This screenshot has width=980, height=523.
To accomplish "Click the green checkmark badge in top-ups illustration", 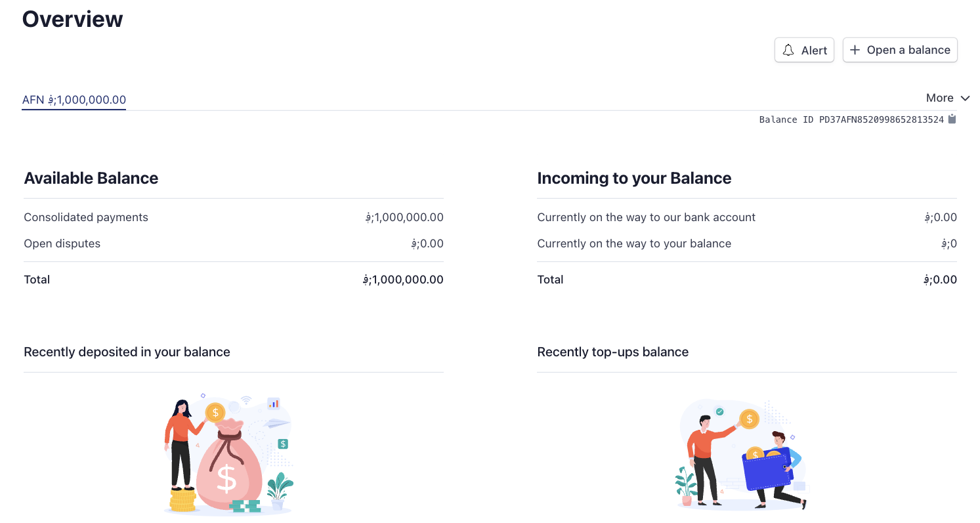I will click(719, 411).
